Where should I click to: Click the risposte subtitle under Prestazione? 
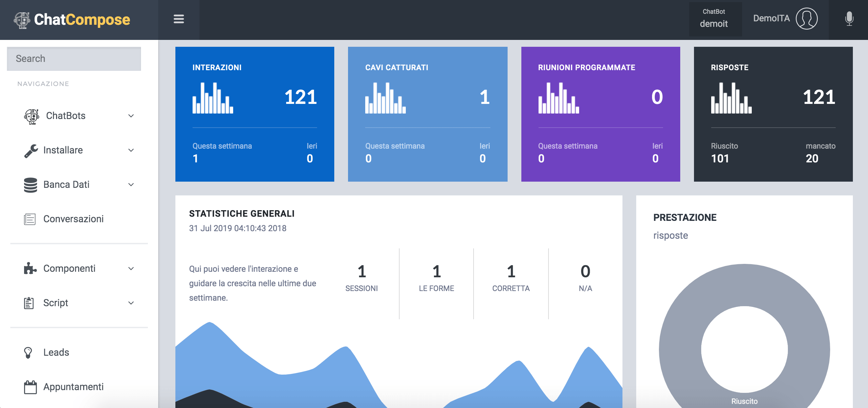(671, 236)
